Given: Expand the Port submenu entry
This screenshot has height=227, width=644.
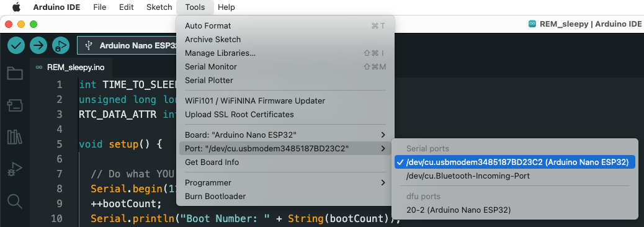Looking at the screenshot, I should click(285, 148).
